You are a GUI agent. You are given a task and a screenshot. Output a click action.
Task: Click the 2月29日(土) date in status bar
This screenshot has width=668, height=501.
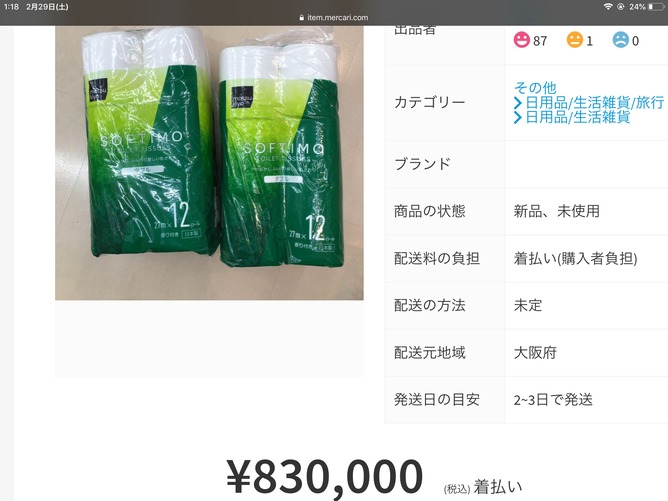(x=47, y=7)
